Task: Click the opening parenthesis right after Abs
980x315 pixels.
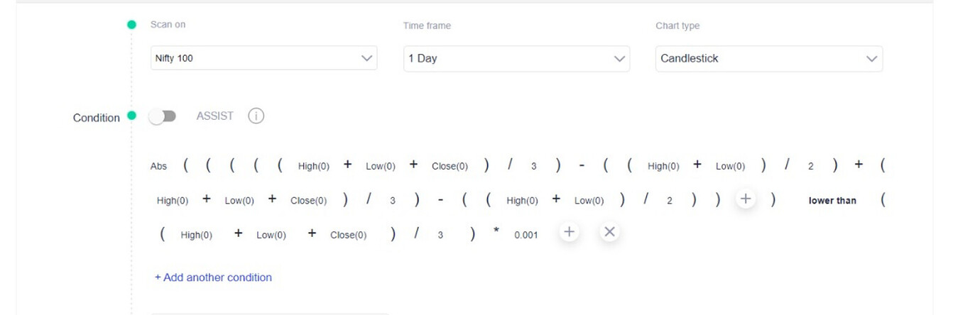Action: 186,166
